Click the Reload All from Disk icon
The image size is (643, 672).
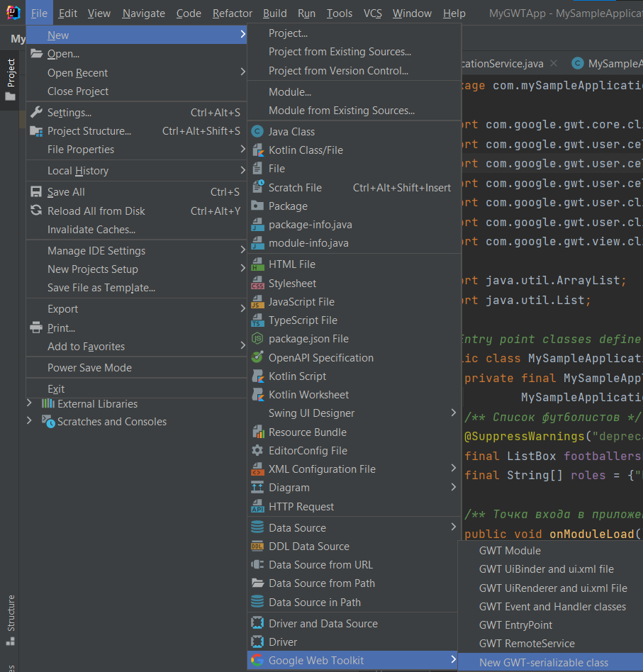click(36, 211)
